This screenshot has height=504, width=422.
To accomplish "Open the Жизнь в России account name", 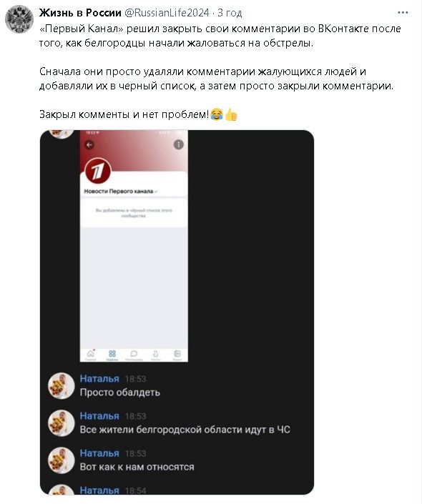I will [x=80, y=13].
